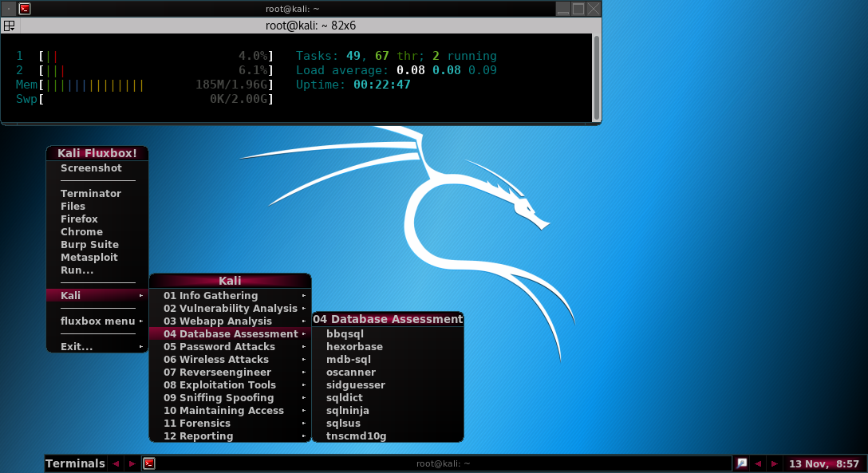Click the Uptime value 00:22:47
This screenshot has height=473, width=868.
coord(382,85)
